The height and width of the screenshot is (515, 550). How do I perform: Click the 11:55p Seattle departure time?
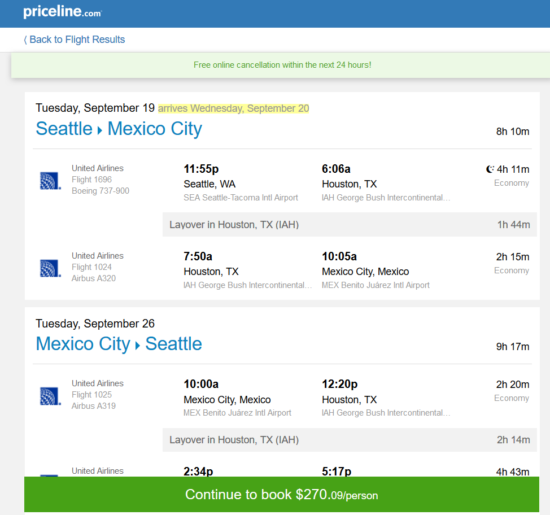click(x=201, y=169)
